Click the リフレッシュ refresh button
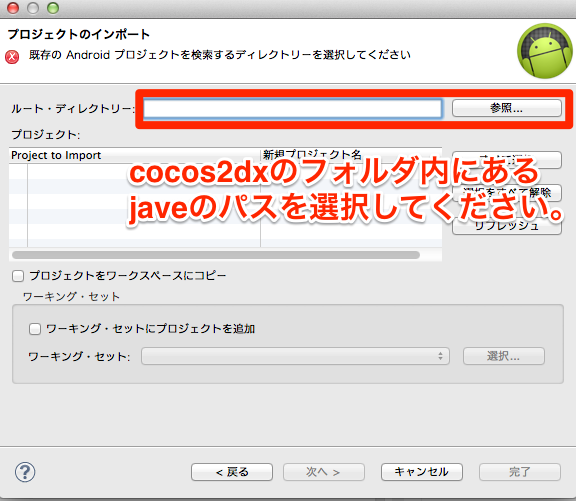Screen dimensions: 576x501 (507, 226)
